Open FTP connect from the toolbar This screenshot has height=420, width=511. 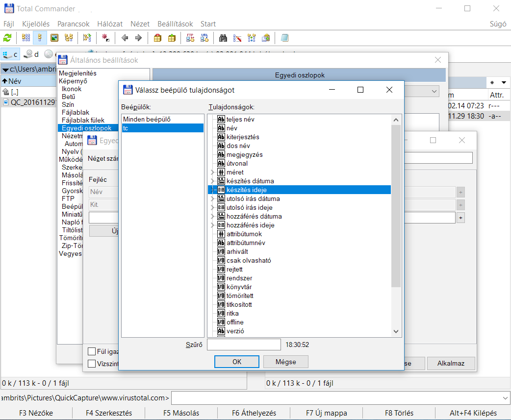[190, 38]
